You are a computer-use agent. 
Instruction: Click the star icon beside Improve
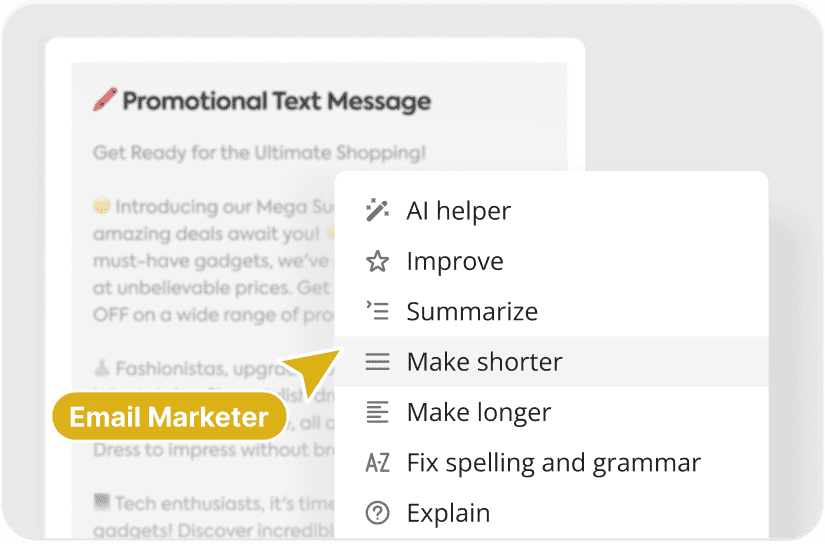coord(377,262)
